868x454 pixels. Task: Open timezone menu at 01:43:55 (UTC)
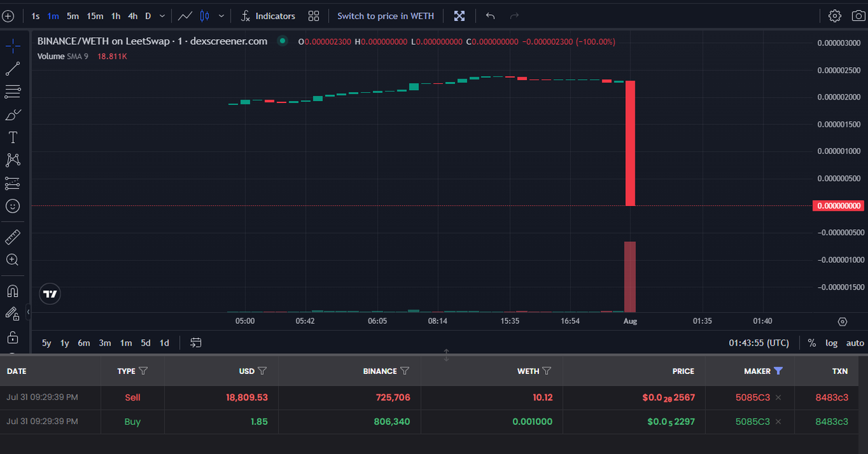coord(759,343)
